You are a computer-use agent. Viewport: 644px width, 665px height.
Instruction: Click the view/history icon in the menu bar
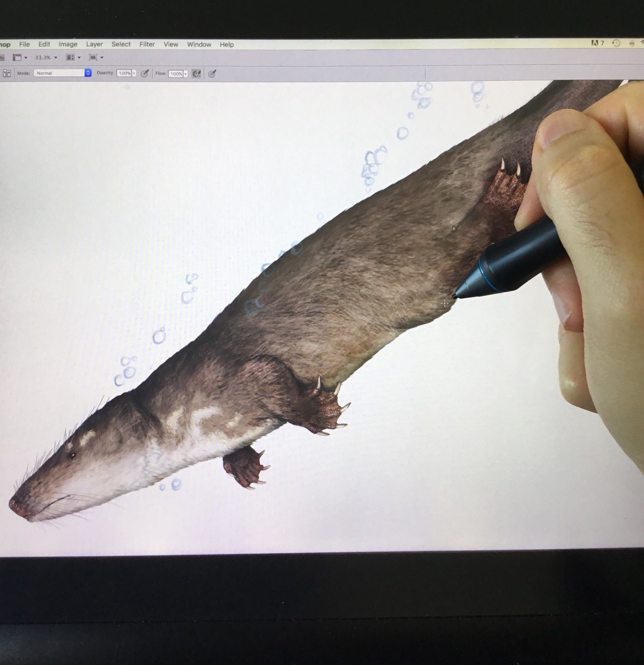tap(616, 43)
